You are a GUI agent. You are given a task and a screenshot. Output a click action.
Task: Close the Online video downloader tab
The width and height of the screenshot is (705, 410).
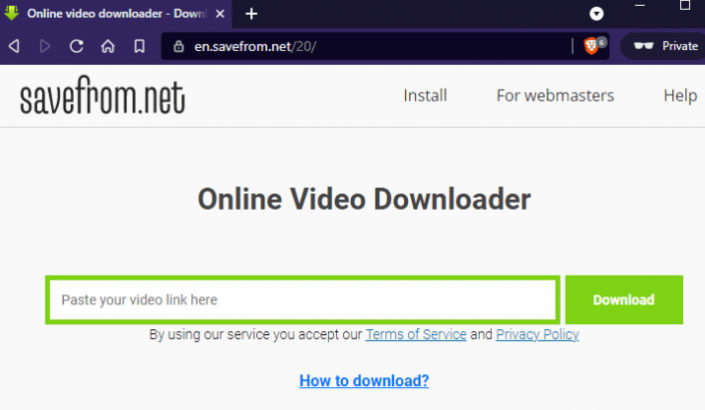pyautogui.click(x=220, y=14)
